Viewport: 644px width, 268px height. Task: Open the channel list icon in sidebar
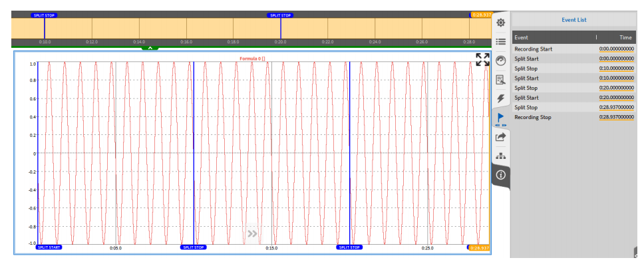pyautogui.click(x=501, y=41)
